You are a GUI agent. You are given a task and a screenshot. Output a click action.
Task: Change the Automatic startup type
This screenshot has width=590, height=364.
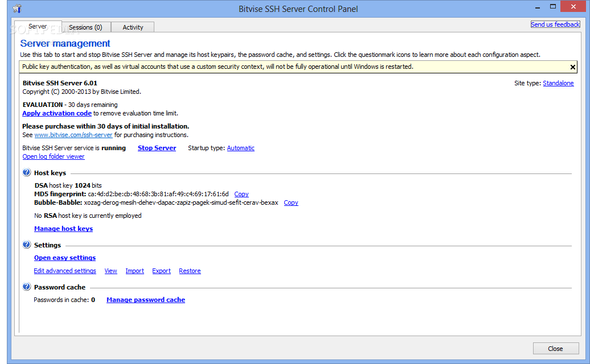(240, 148)
